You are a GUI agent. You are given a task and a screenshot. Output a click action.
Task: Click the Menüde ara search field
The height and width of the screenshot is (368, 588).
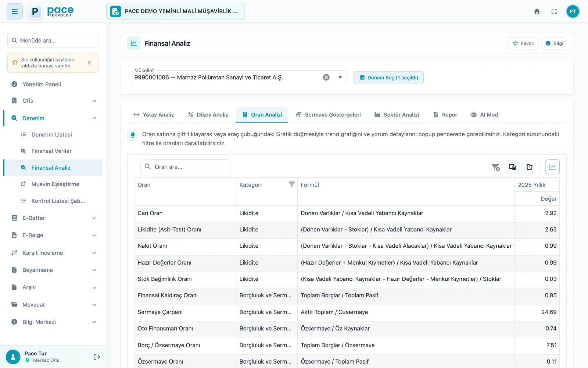pos(53,40)
